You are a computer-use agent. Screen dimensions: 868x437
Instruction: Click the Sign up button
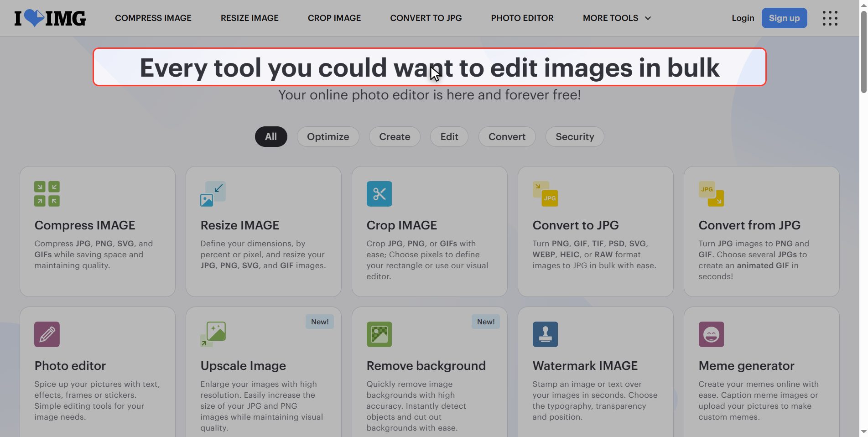[x=784, y=18]
